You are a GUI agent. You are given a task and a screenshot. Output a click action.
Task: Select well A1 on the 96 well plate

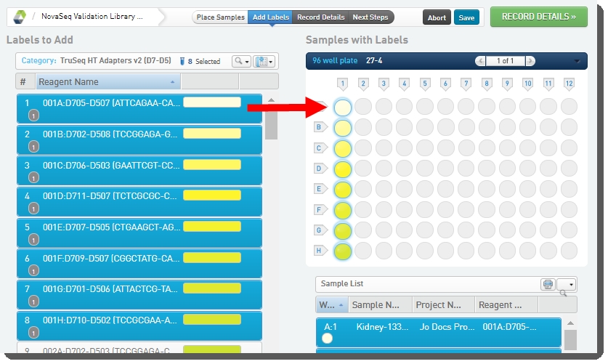343,108
